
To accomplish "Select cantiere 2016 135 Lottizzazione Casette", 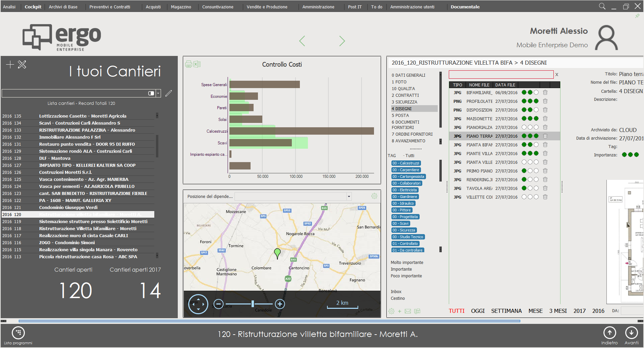I will click(x=78, y=116).
